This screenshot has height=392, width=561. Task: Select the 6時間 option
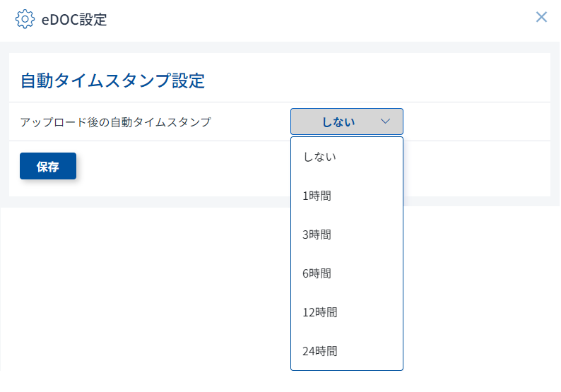pyautogui.click(x=317, y=273)
